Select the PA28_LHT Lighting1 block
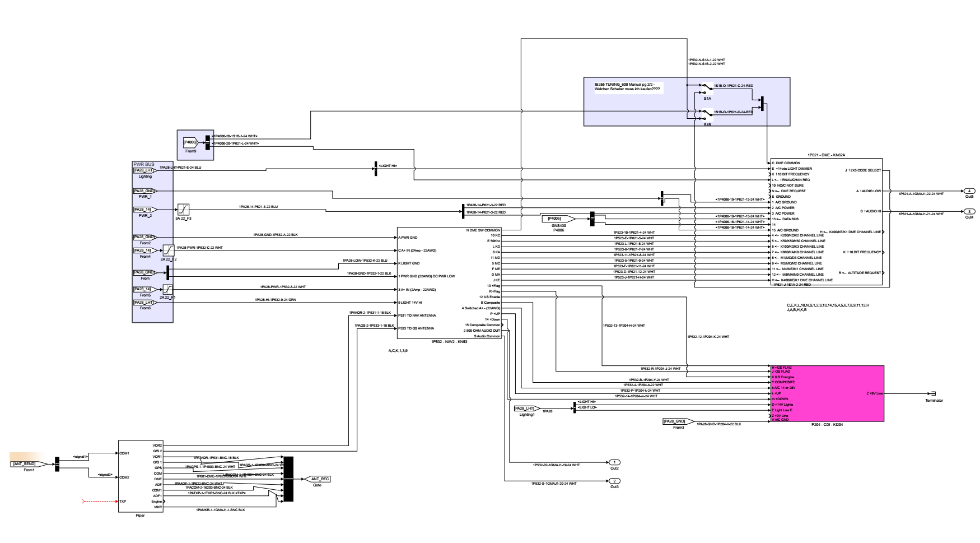Image resolution: width=980 pixels, height=543 pixels. 527,409
